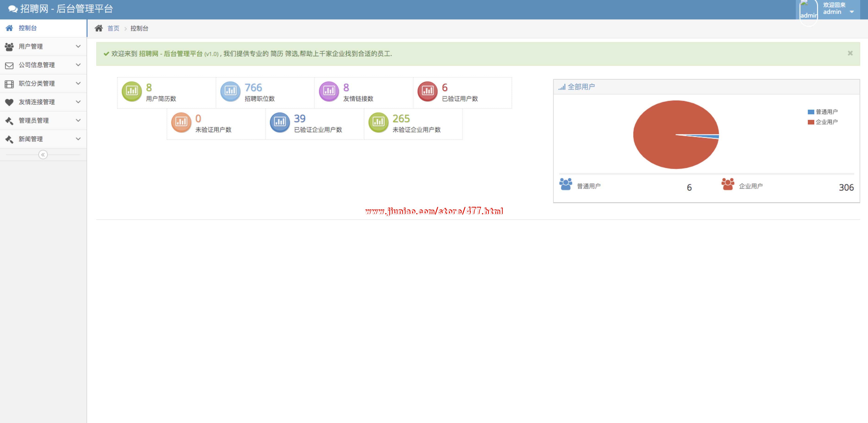Click the home icon in breadcrumb
The image size is (868, 423).
click(98, 28)
